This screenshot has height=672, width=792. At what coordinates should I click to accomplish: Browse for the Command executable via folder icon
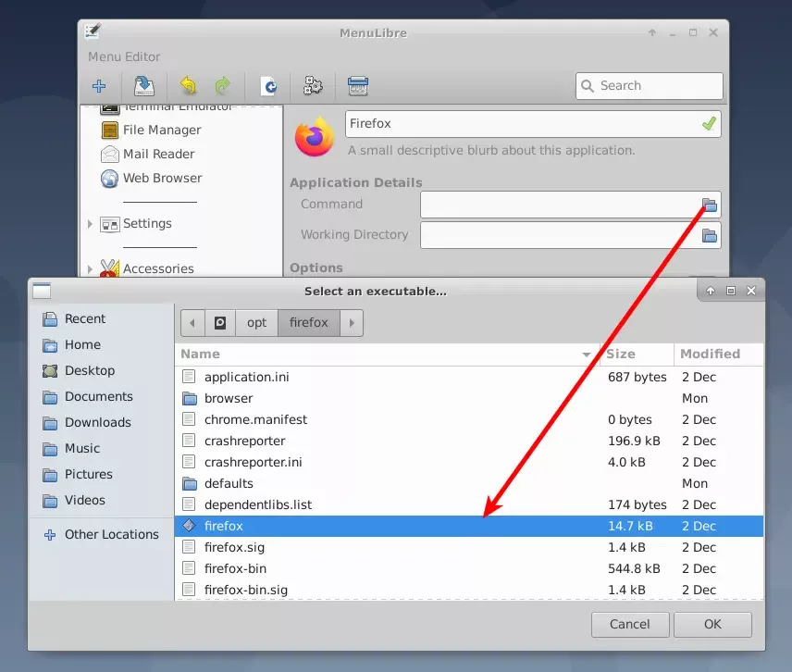point(710,205)
